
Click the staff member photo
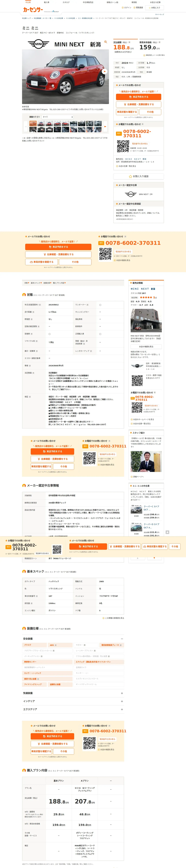point(146,462)
